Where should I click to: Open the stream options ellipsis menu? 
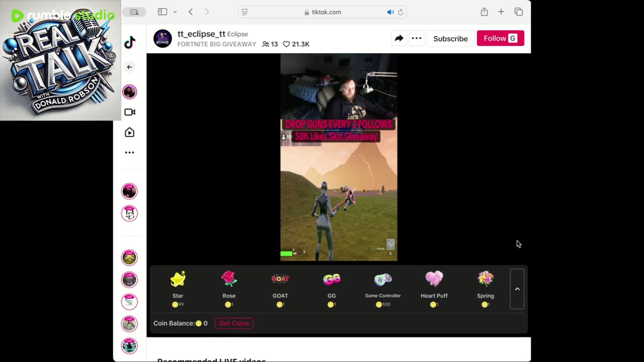pyautogui.click(x=417, y=38)
